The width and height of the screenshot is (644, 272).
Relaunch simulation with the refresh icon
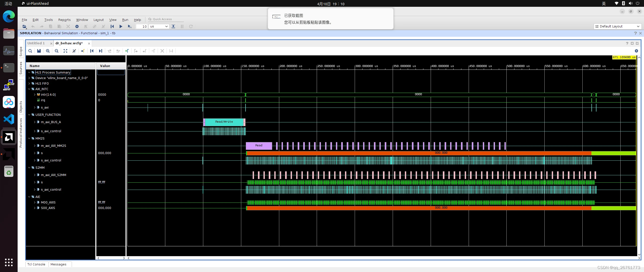[190, 26]
